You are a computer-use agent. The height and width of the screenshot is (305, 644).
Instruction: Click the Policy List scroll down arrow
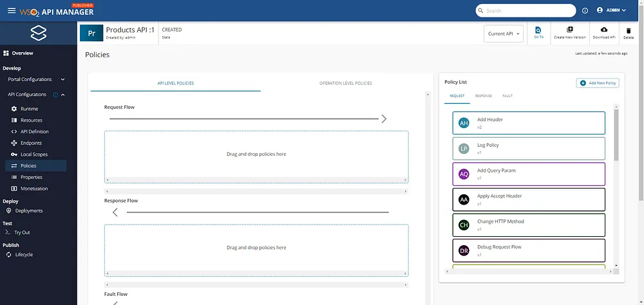point(616,266)
